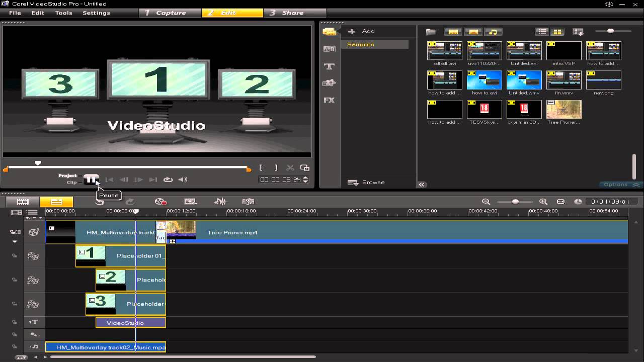Toggle the show photos filter
This screenshot has width=644, height=362.
point(473,32)
